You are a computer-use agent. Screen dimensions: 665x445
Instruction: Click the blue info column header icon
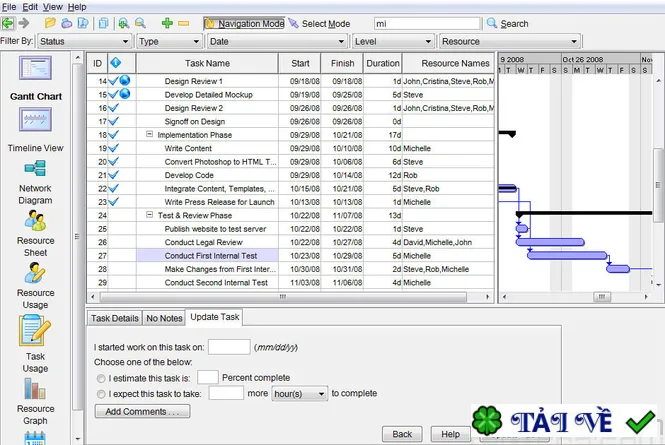point(115,63)
